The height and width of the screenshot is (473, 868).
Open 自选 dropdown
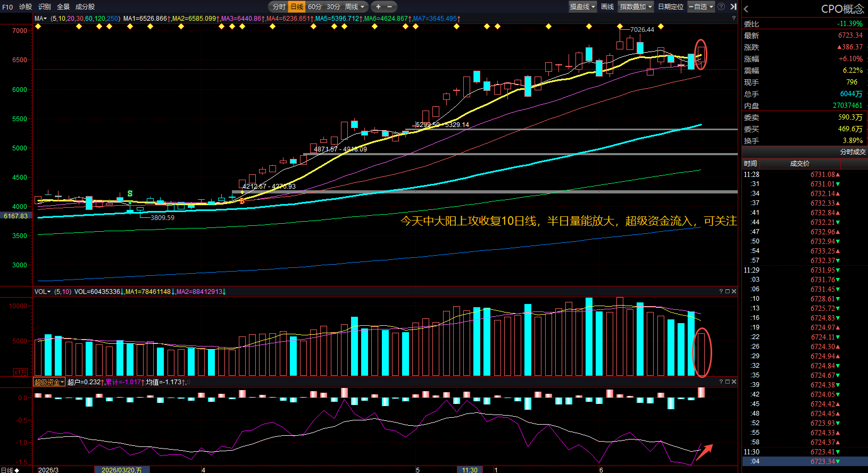coord(701,7)
